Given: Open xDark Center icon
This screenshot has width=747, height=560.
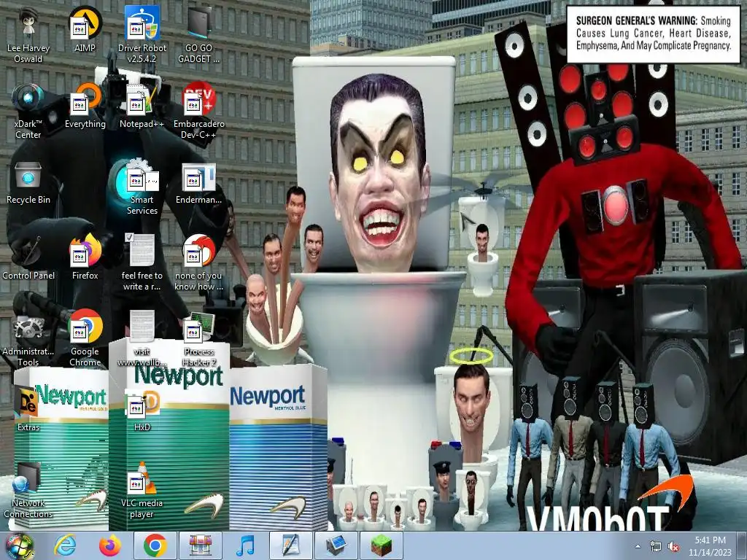Looking at the screenshot, I should tap(28, 112).
